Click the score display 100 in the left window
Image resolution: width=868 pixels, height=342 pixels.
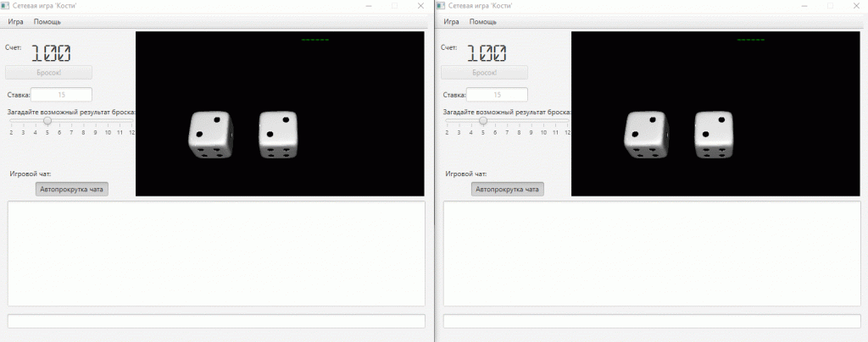pos(51,53)
